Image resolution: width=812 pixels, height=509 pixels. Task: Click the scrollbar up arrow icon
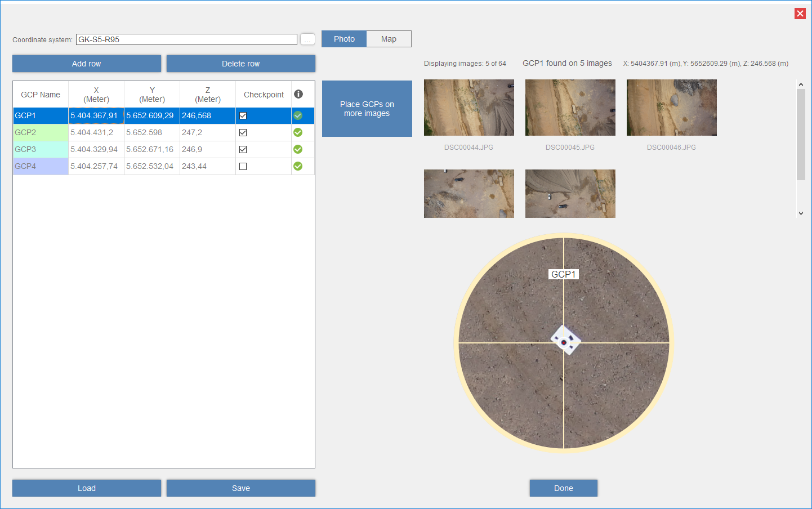pyautogui.click(x=801, y=84)
